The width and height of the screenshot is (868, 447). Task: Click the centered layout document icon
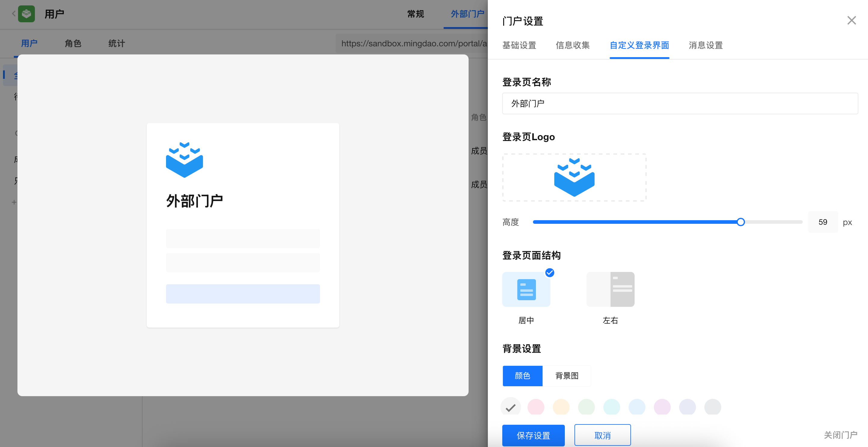click(526, 290)
